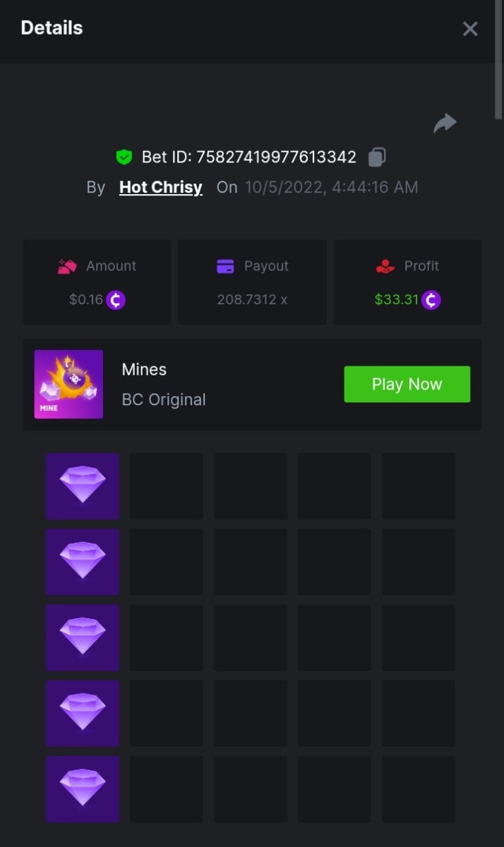Click the empty center grid tile

coord(251,637)
